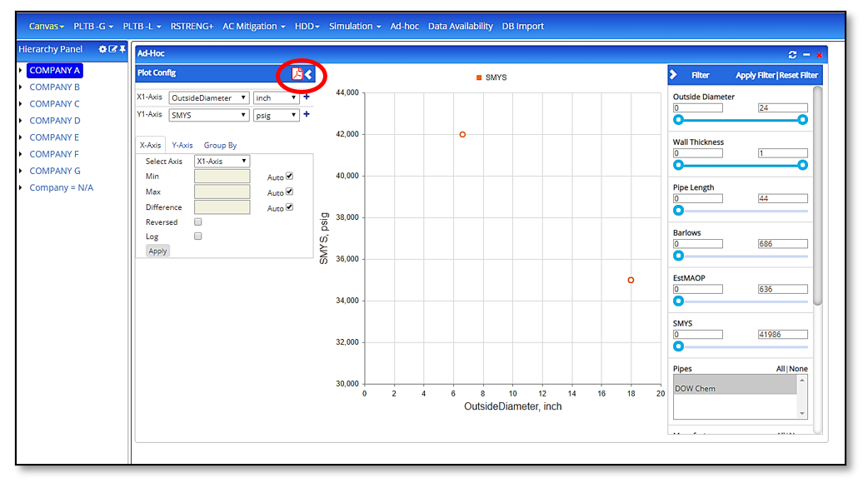868x483 pixels.
Task: Open the AC Mitigation menu
Action: 252,26
